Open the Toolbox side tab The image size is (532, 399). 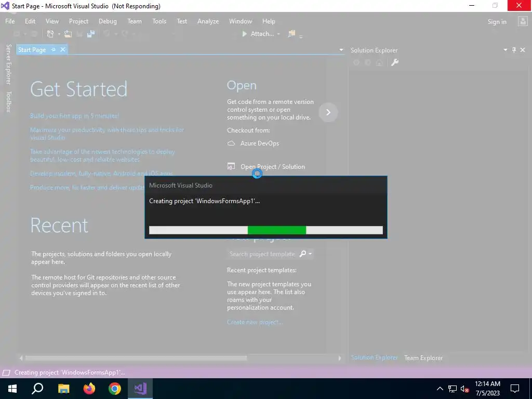pos(9,101)
